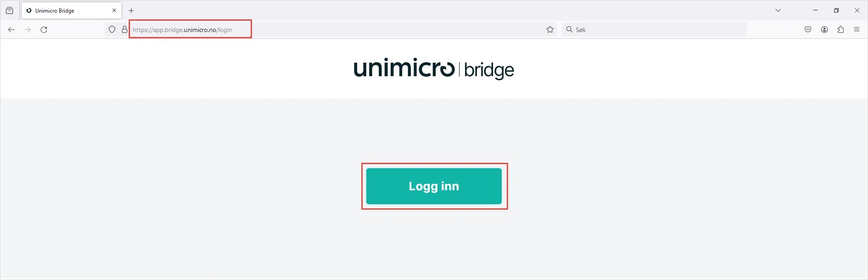Open the Firefox account icon
Image resolution: width=868 pixels, height=280 pixels.
tap(824, 30)
